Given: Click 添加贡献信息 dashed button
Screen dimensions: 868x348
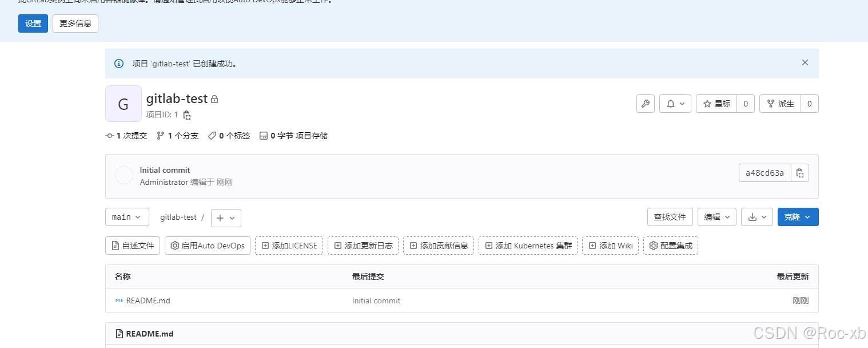Looking at the screenshot, I should (x=439, y=246).
